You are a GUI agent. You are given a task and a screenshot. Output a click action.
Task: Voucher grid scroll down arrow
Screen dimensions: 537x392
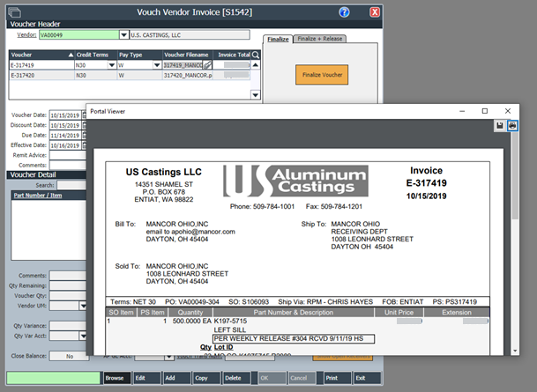(x=256, y=95)
